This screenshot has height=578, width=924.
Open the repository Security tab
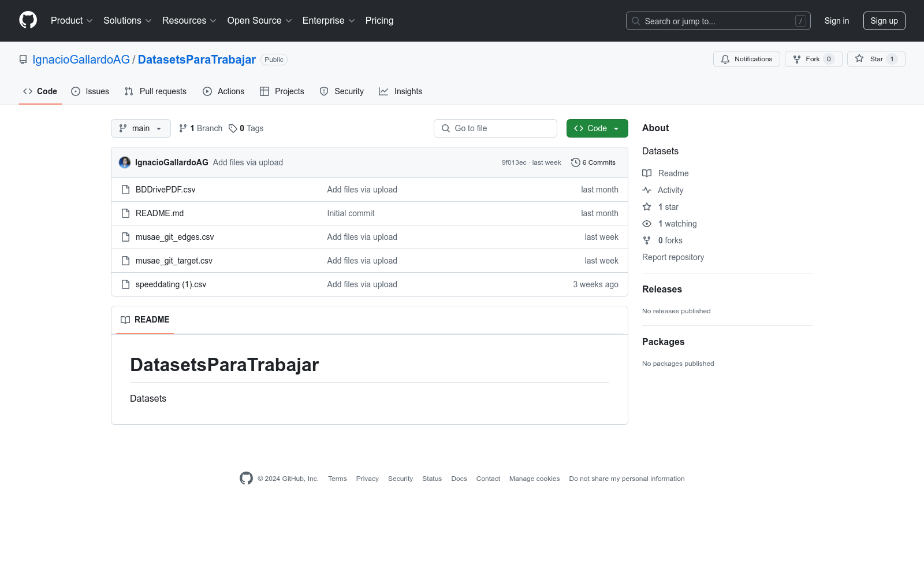tap(342, 91)
